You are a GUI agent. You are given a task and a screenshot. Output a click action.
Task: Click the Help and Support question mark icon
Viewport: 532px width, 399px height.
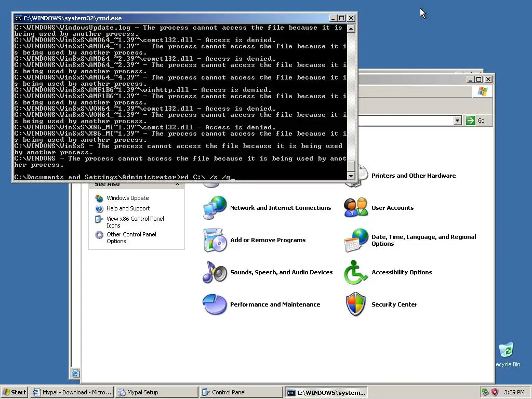(99, 208)
